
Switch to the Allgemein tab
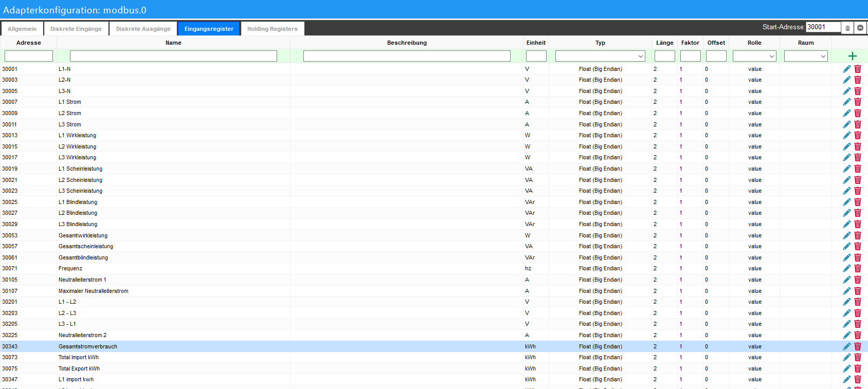[x=22, y=29]
